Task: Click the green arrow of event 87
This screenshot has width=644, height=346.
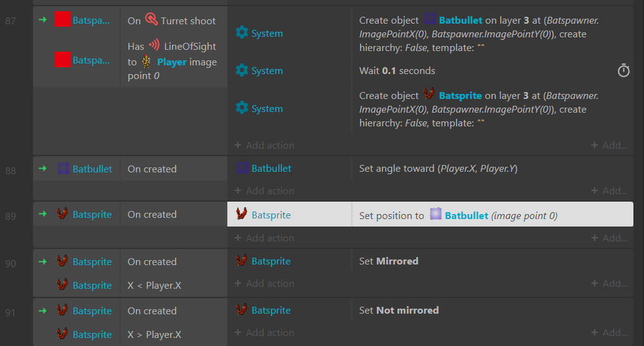Action: [42, 20]
